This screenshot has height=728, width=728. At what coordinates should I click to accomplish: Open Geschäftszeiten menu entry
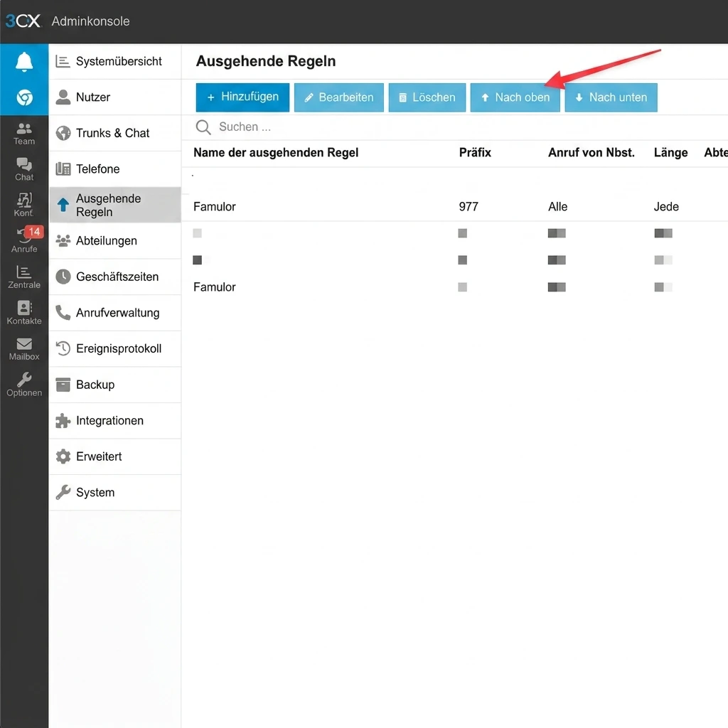click(x=114, y=277)
